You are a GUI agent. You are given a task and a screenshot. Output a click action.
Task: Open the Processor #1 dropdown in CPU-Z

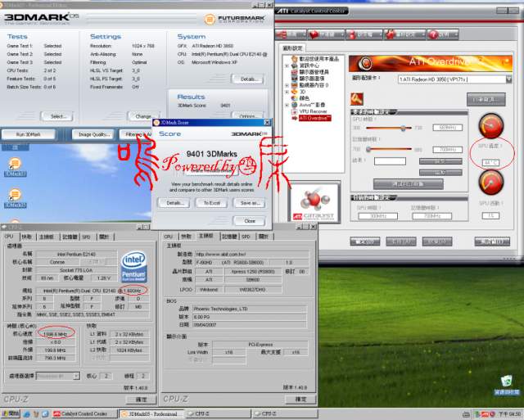click(76, 377)
